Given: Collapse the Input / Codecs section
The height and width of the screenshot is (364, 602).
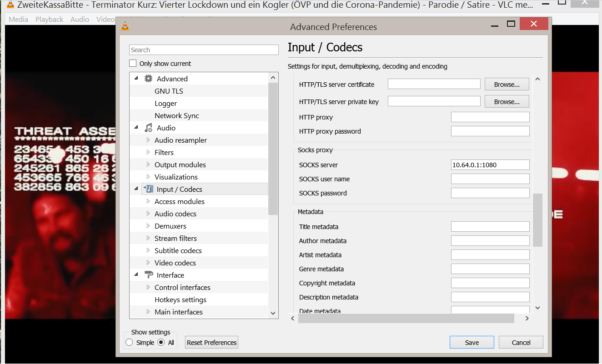Looking at the screenshot, I should point(136,189).
